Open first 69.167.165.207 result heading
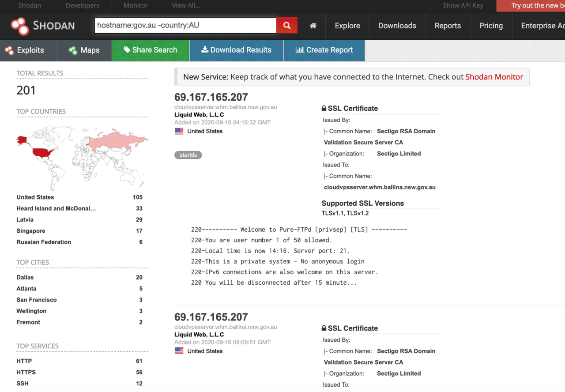Viewport: 565px width, 392px height. [211, 97]
